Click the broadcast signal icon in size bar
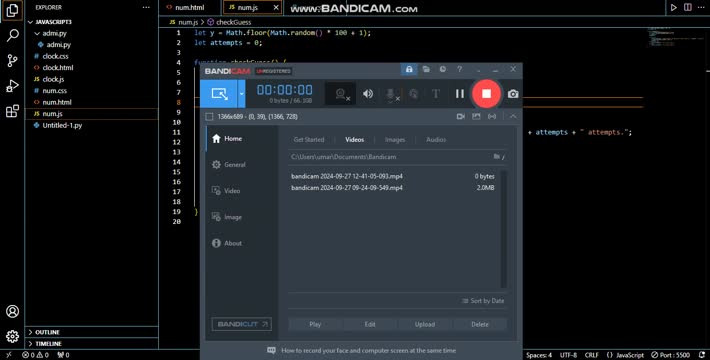710x360 pixels. [x=492, y=116]
